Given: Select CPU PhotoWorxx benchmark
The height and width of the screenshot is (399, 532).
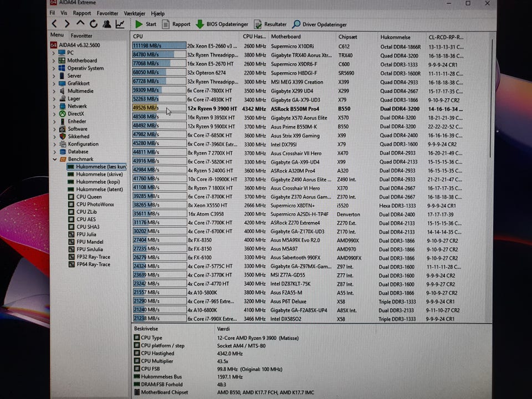Looking at the screenshot, I should [91, 204].
